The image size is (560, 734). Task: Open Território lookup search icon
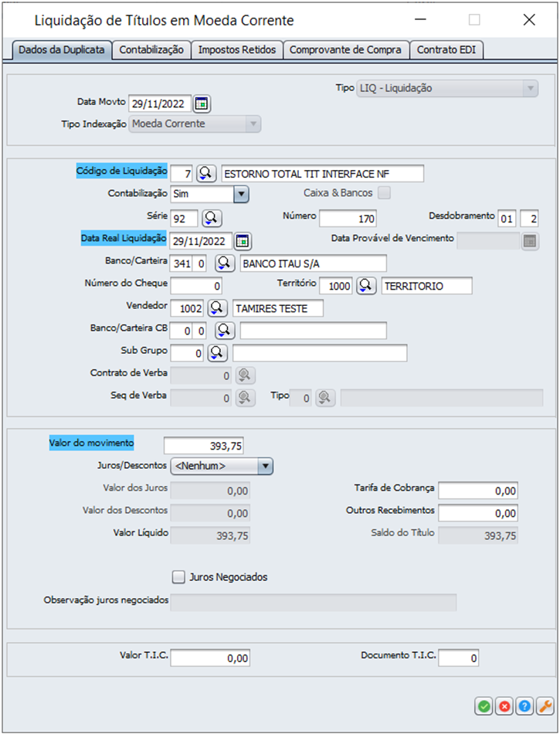click(366, 286)
